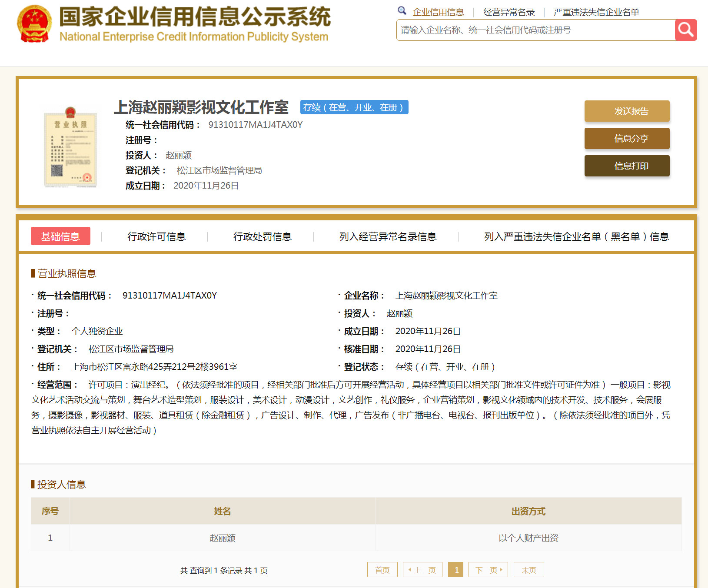Click the 存续（在营、开业、在册） status badge
708x588 pixels.
point(354,107)
